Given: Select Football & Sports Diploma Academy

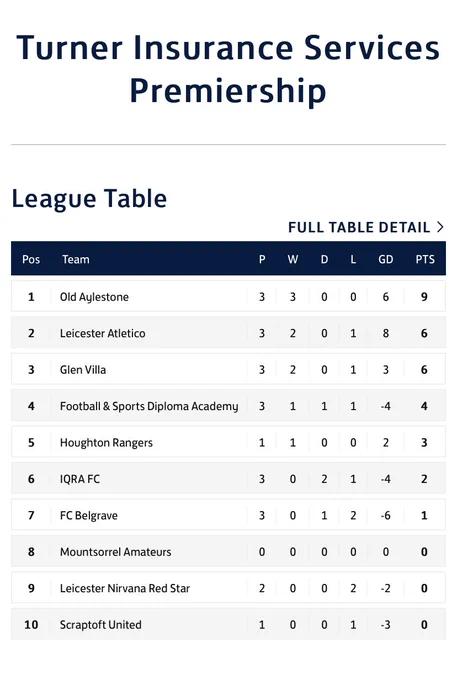Looking at the screenshot, I should [149, 406].
